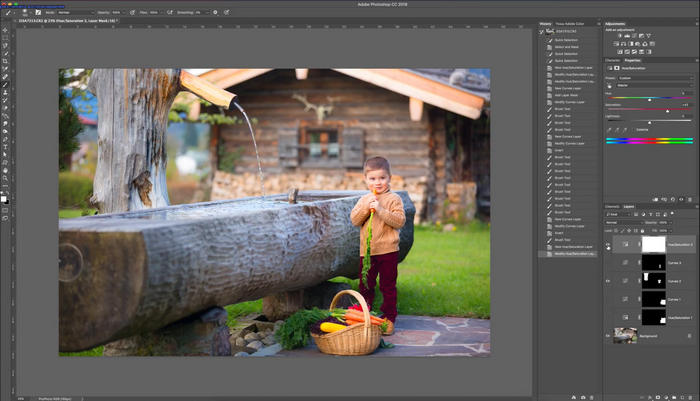Click the Modify Curves Layer history state
The image size is (700, 401).
point(570,102)
